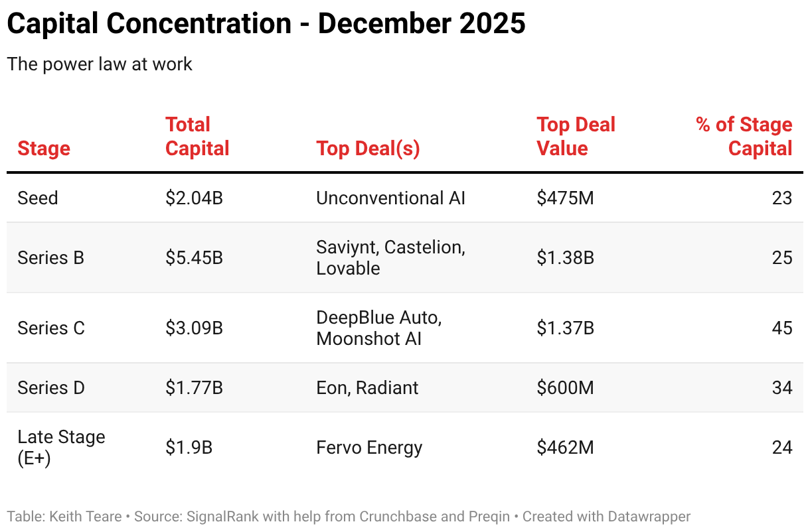
Task: Click the Unconventional AI deal cell
Action: [390, 198]
